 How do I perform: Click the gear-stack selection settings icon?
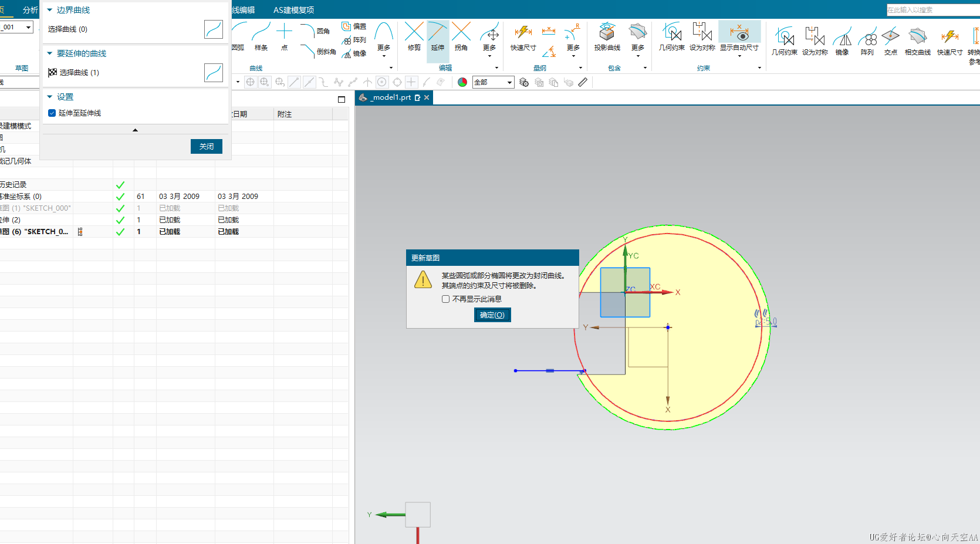524,82
